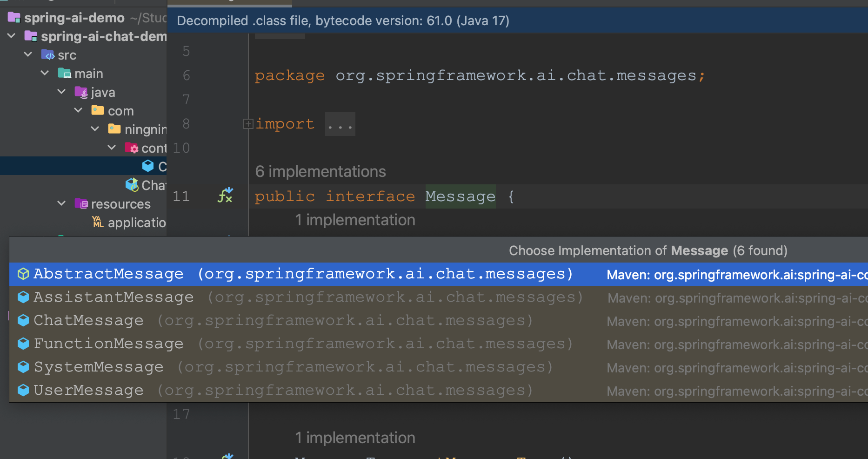Open the '6 implementations' inlay hint

click(320, 172)
